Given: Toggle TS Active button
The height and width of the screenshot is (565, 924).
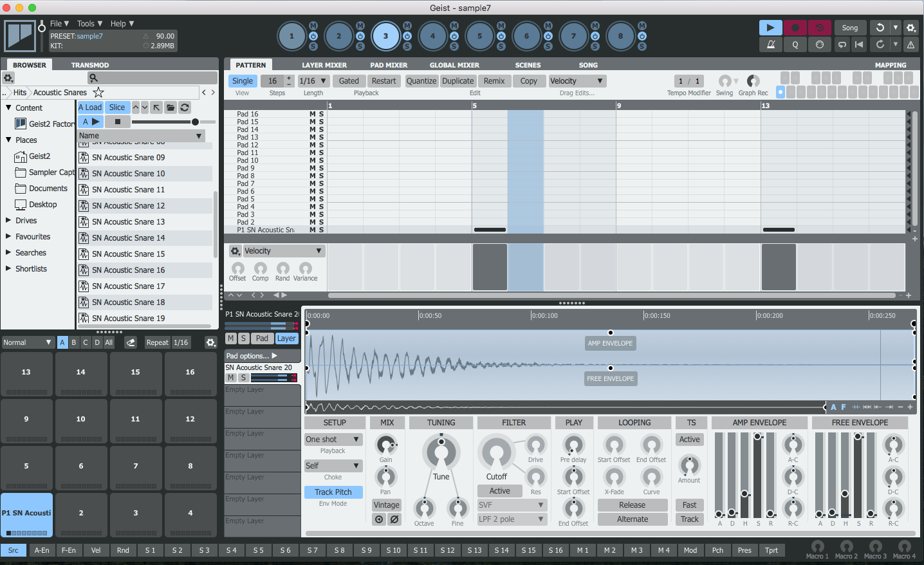Looking at the screenshot, I should coord(690,440).
